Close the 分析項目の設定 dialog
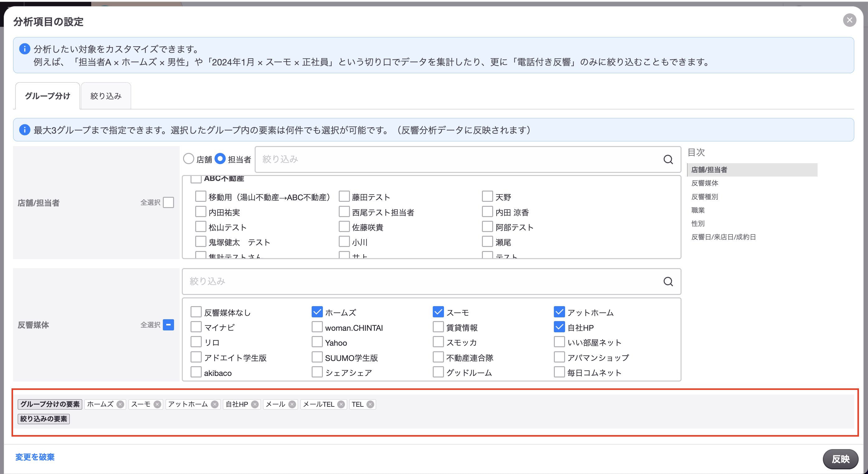868x474 pixels. (x=849, y=20)
